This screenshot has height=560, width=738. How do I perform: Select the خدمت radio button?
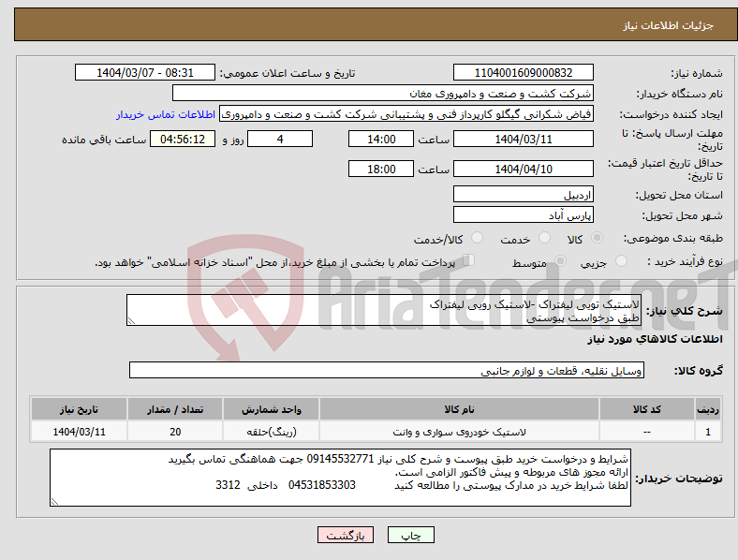[x=544, y=238]
